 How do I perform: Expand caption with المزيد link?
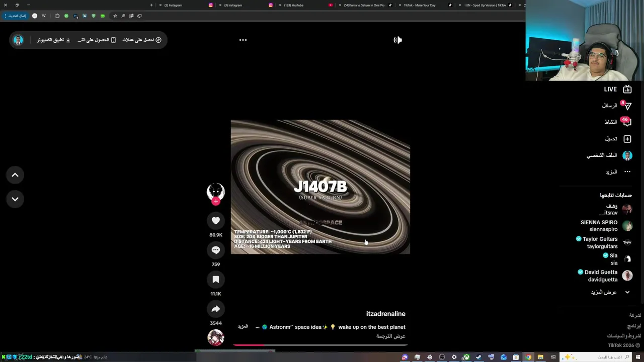pos(243,327)
